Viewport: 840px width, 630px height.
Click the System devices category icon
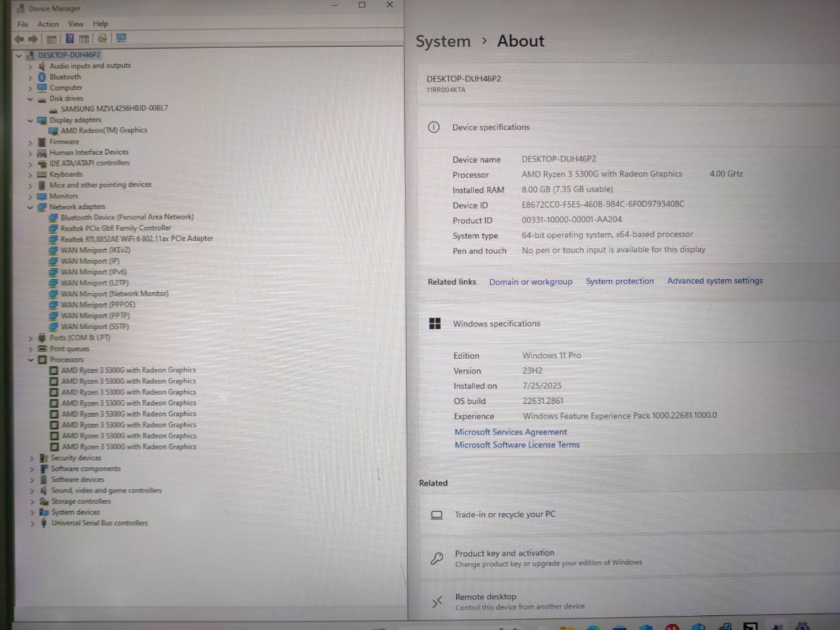44,512
